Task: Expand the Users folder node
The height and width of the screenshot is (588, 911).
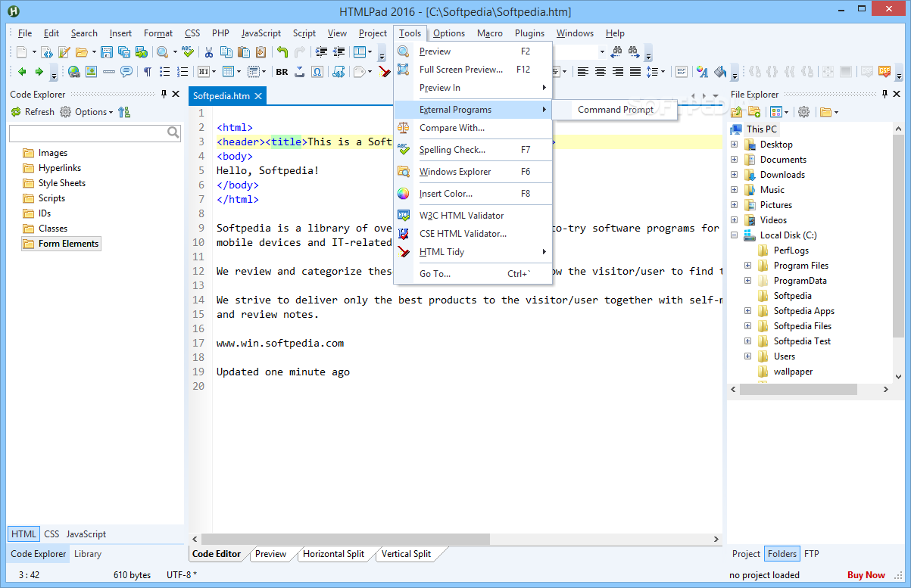Action: pos(747,356)
